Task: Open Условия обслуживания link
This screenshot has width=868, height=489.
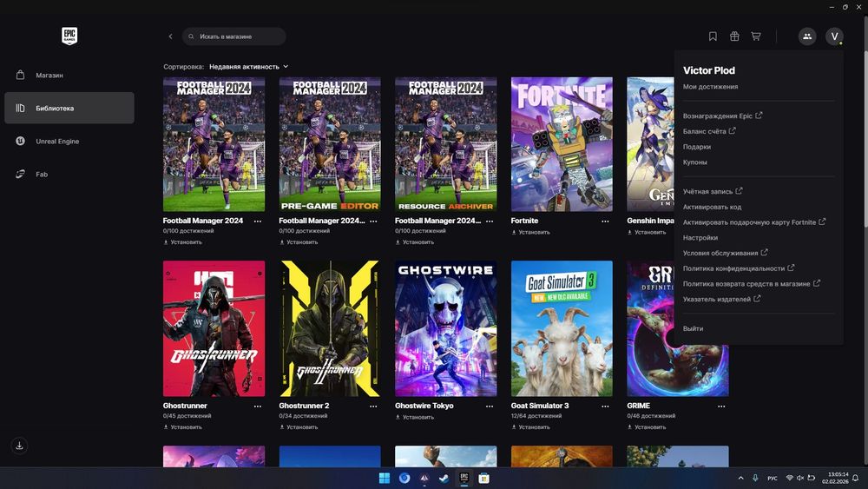Action: pos(725,253)
